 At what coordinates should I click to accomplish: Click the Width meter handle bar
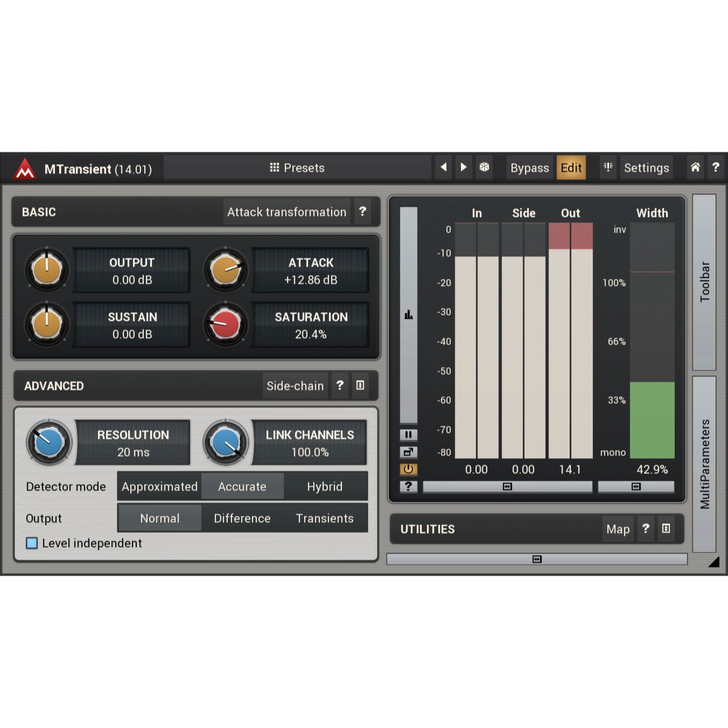point(636,486)
